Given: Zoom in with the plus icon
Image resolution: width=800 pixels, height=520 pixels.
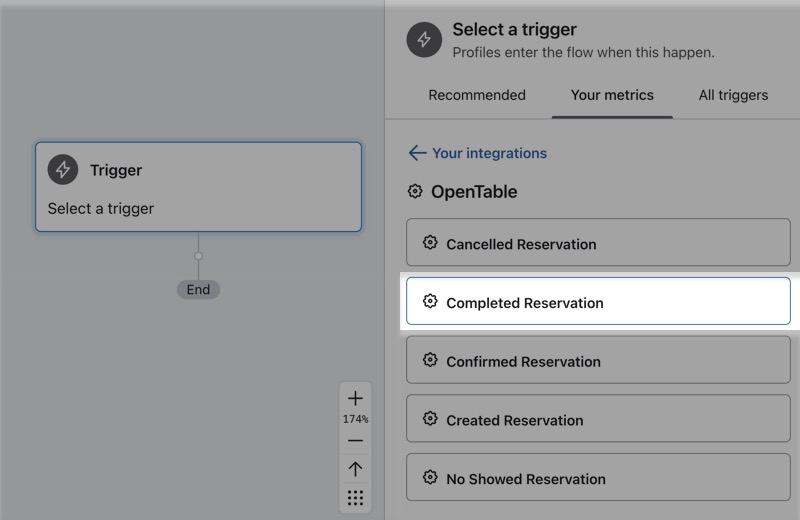Looking at the screenshot, I should 355,398.
